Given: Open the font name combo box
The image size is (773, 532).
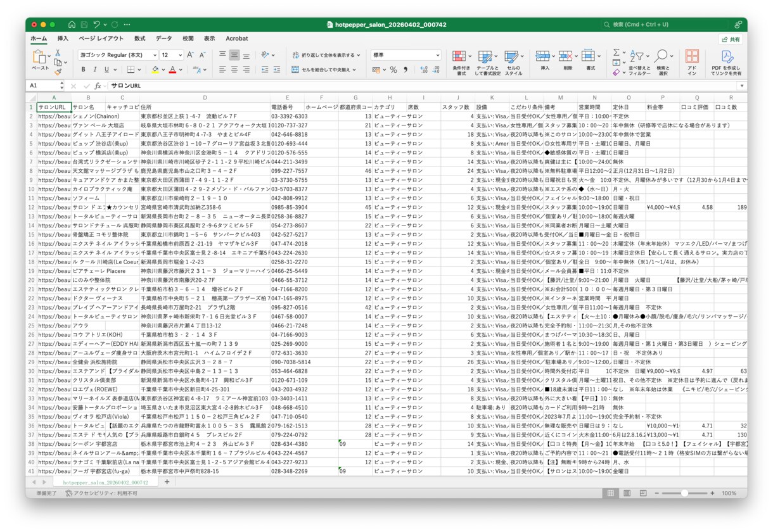Looking at the screenshot, I should pyautogui.click(x=117, y=55).
